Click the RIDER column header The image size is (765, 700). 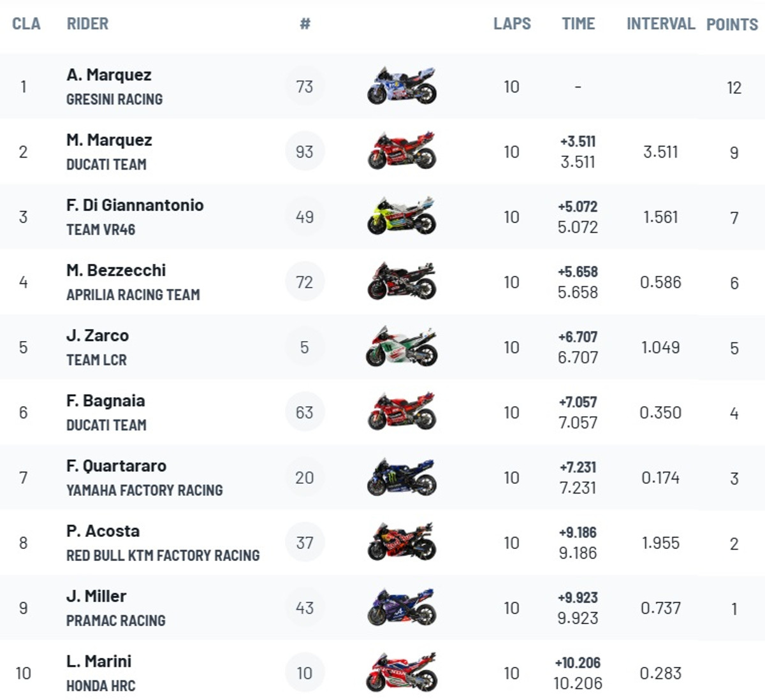87,24
